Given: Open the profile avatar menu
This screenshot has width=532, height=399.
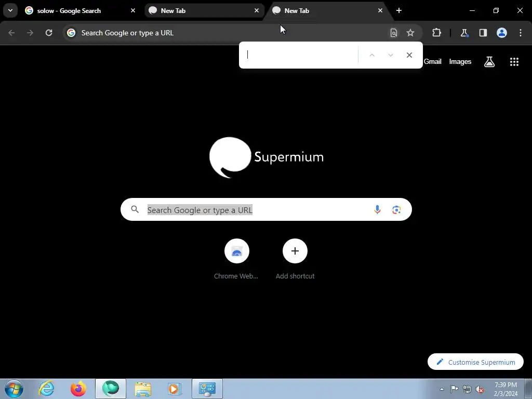Looking at the screenshot, I should click(502, 33).
